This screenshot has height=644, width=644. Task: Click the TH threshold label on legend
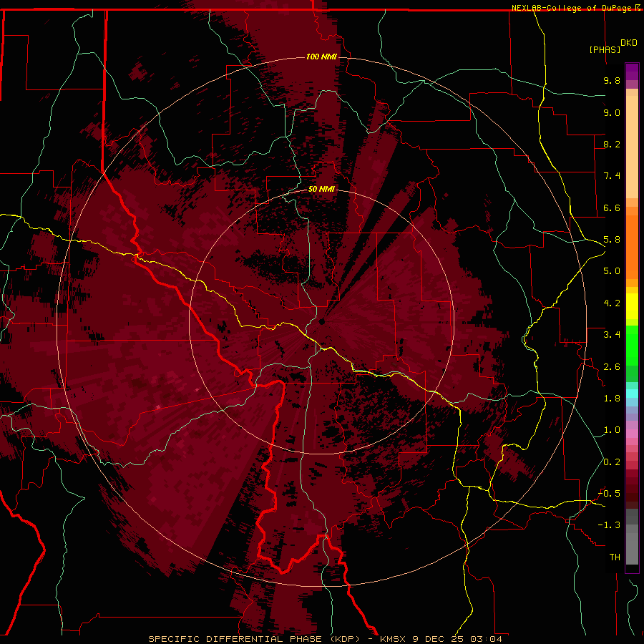coord(615,557)
